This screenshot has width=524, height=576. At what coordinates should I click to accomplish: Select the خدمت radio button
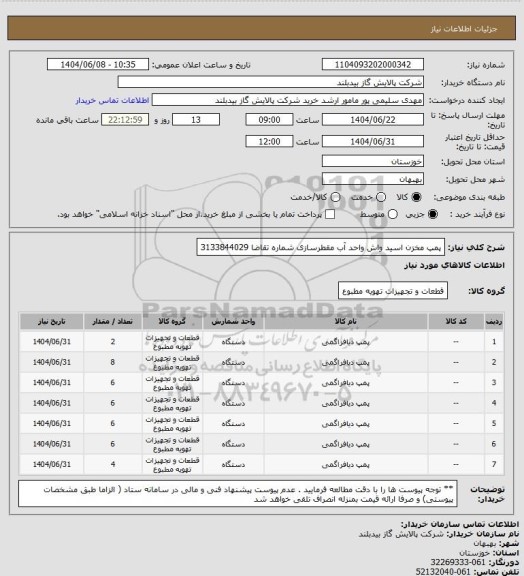click(x=381, y=197)
